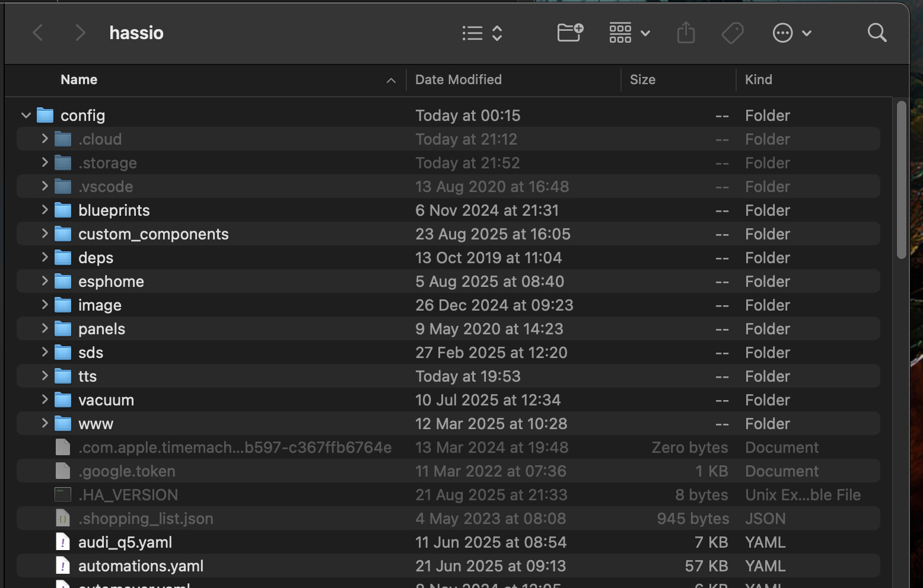Select the blueprints folder icon
923x588 pixels.
click(63, 210)
